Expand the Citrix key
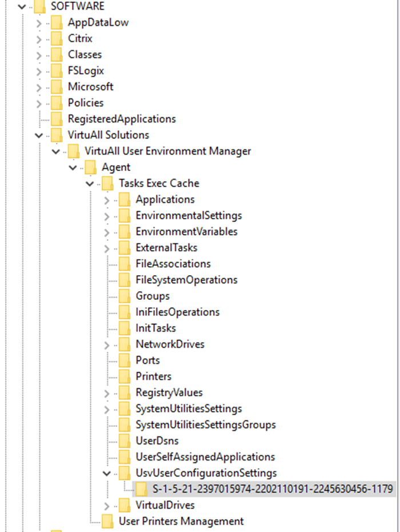The image size is (400, 532). pos(39,39)
